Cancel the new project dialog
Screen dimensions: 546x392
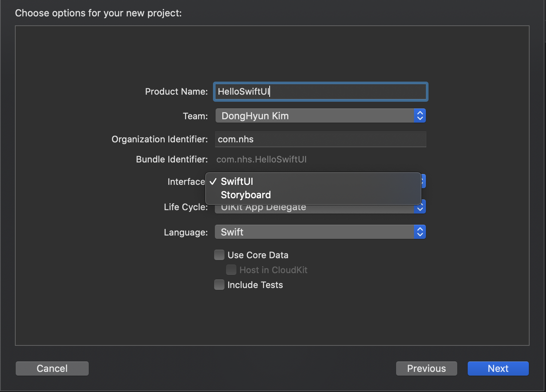coord(52,369)
